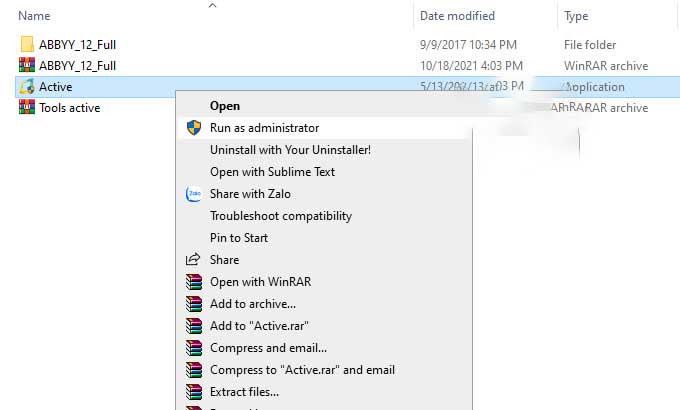
Task: Click WinRAR icon next to Extract files
Action: pos(194,392)
